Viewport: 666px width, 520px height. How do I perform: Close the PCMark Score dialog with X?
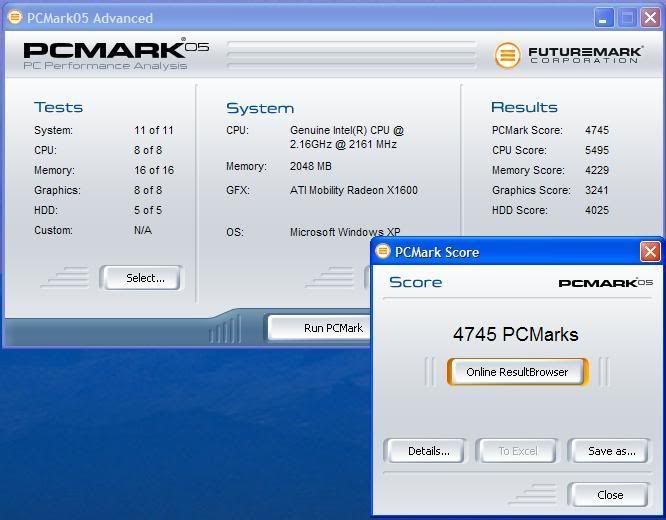click(650, 252)
